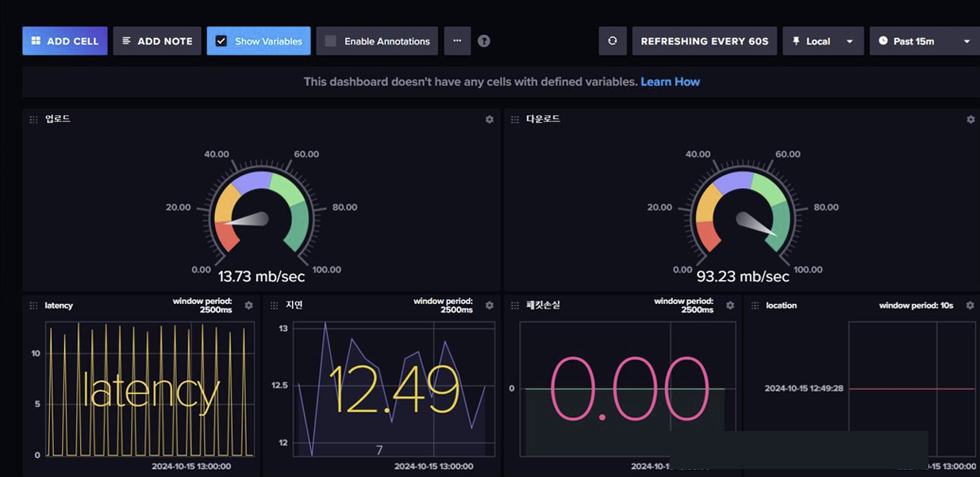Grab the drag handle of 업로드 cell
Image resolution: width=980 pixels, height=477 pixels.
click(33, 120)
